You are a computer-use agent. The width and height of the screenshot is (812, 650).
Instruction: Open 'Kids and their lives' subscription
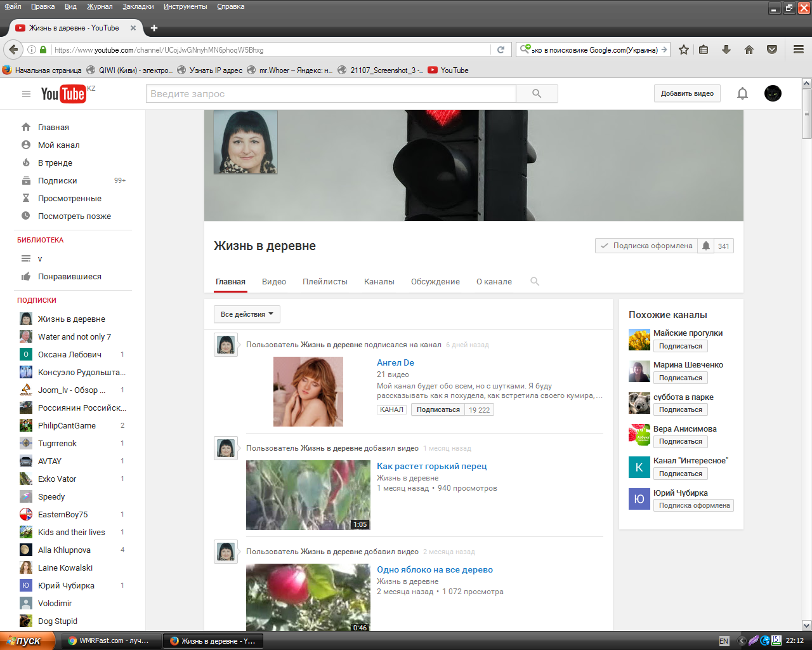pyautogui.click(x=73, y=532)
